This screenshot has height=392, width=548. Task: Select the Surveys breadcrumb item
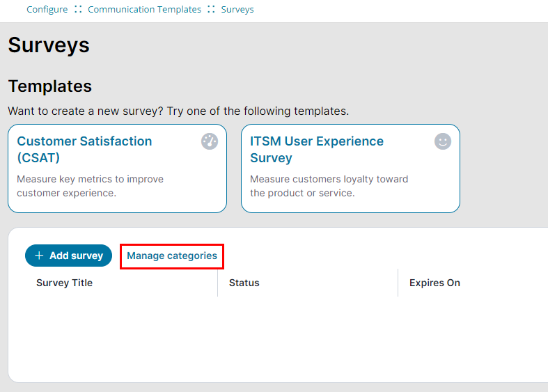click(237, 10)
